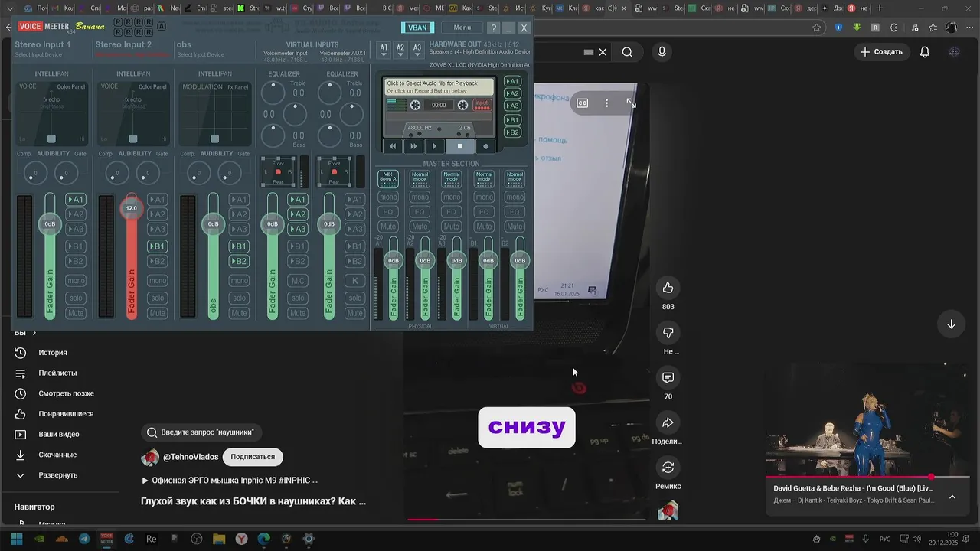Viewport: 980px width, 551px height.
Task: Click the YouTube search magnifier button
Action: click(x=627, y=52)
